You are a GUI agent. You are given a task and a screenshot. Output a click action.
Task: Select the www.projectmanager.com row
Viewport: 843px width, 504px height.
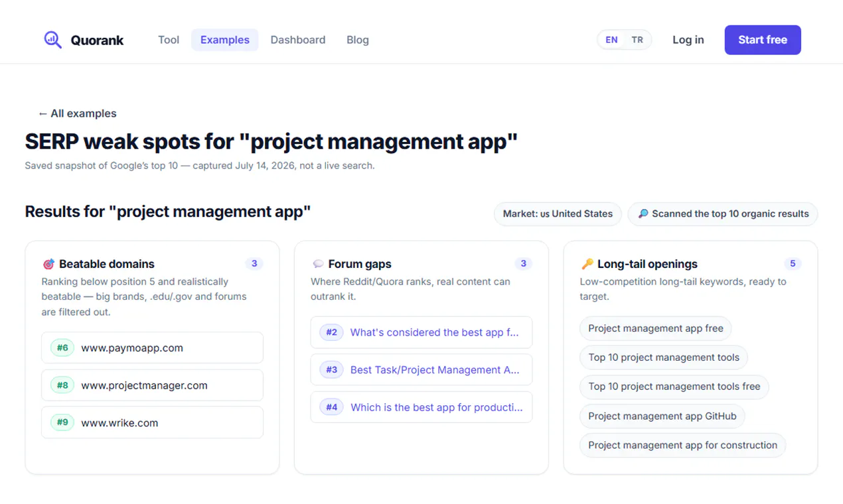[x=153, y=385]
